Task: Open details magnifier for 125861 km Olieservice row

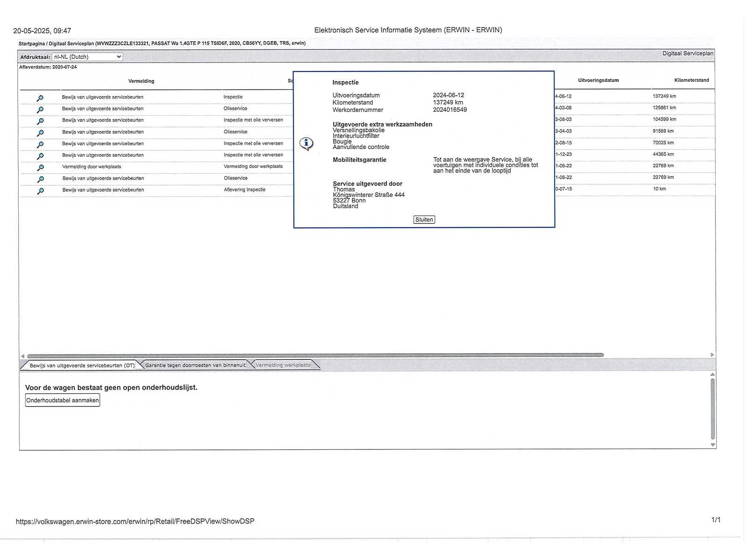Action: click(40, 110)
